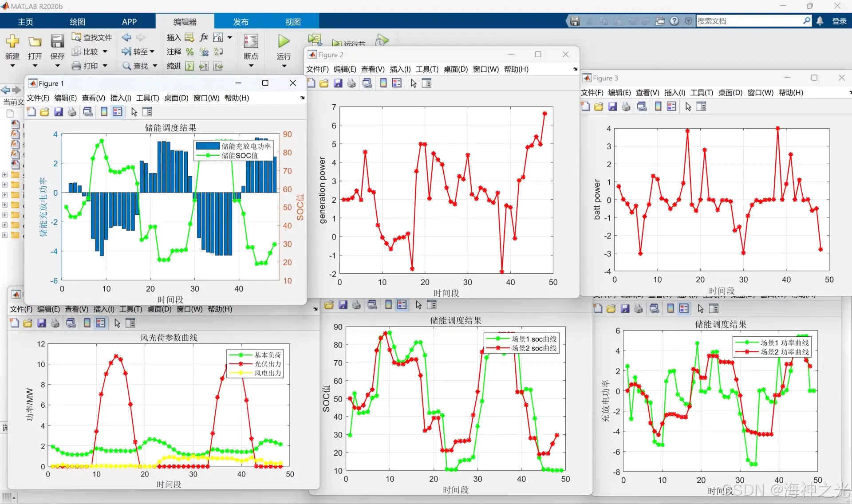Toggle the edit plot arrow in Figure 3
852x504 pixels.
pyautogui.click(x=688, y=107)
